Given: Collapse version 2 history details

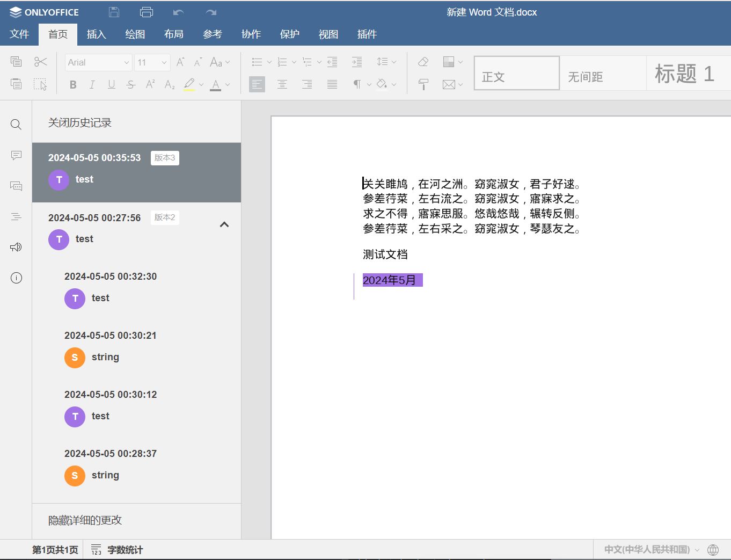Looking at the screenshot, I should (224, 224).
